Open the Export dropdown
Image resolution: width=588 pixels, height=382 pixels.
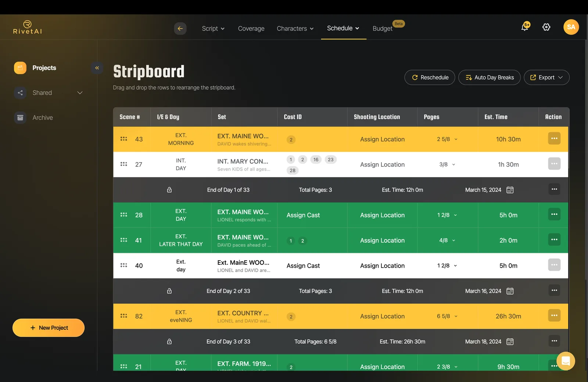point(546,78)
